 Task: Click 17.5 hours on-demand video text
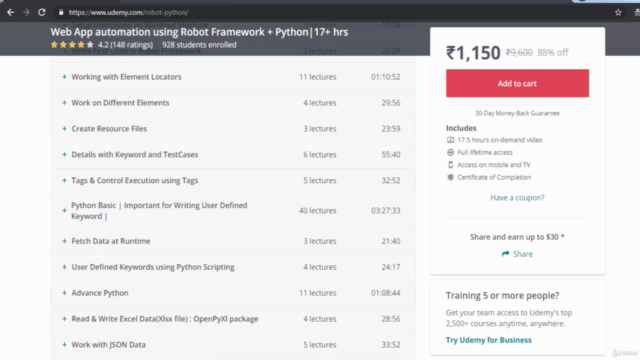pos(500,140)
